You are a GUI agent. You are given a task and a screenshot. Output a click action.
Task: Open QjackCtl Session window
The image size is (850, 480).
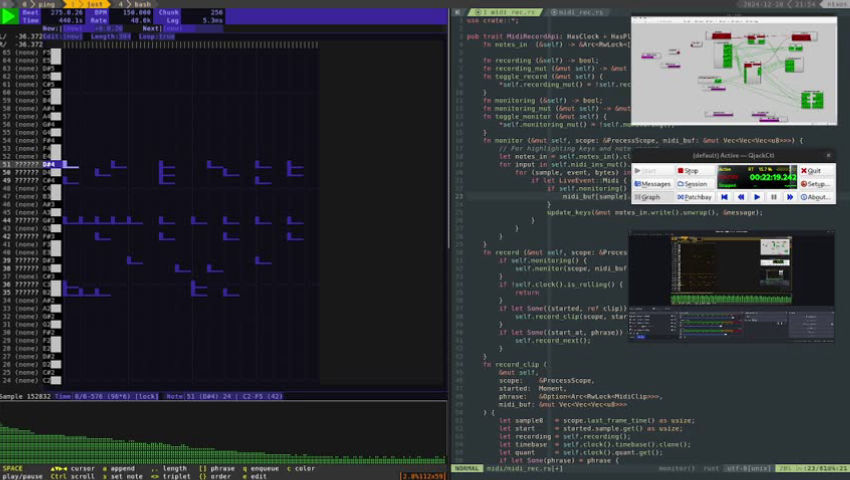click(x=696, y=184)
